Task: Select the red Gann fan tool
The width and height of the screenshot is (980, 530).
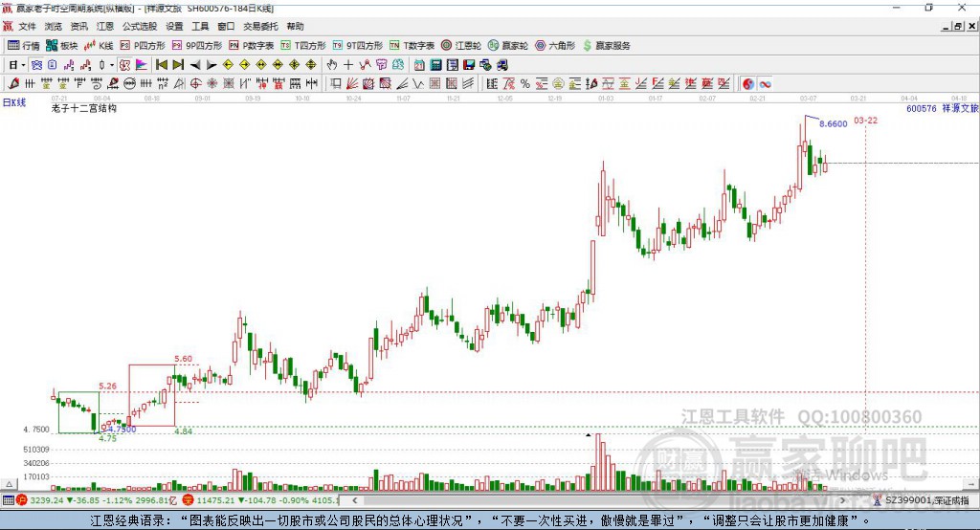Action: tap(352, 84)
